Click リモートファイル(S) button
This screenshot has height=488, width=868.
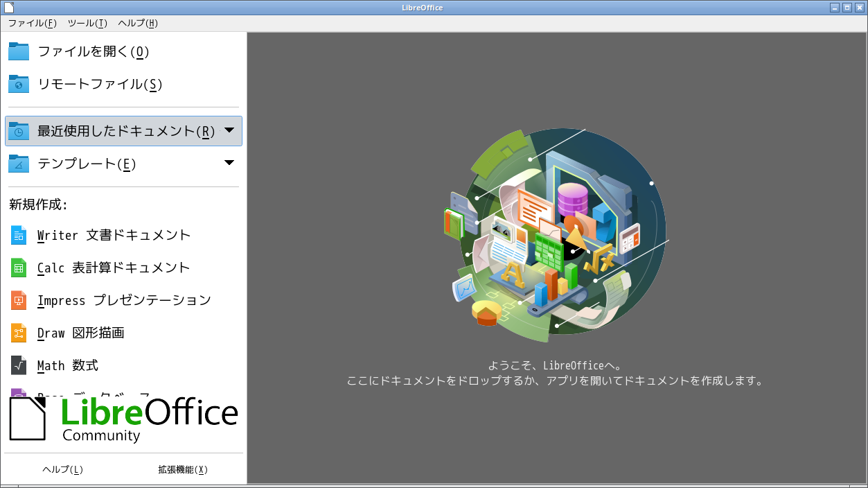(123, 84)
